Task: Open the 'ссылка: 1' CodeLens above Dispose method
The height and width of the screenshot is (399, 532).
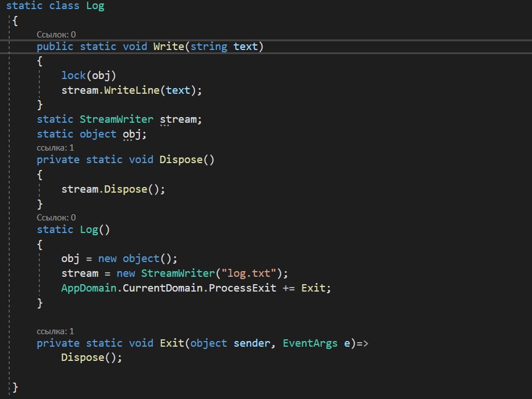Action: (x=55, y=148)
